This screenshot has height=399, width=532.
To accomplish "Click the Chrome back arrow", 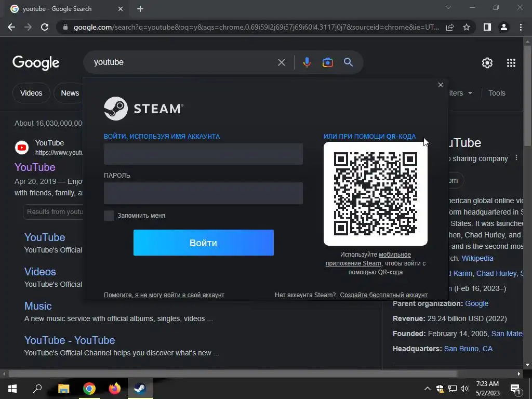I will coord(11,27).
